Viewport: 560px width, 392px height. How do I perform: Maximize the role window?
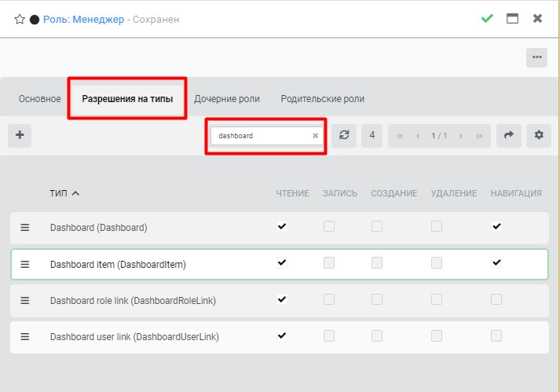click(512, 18)
